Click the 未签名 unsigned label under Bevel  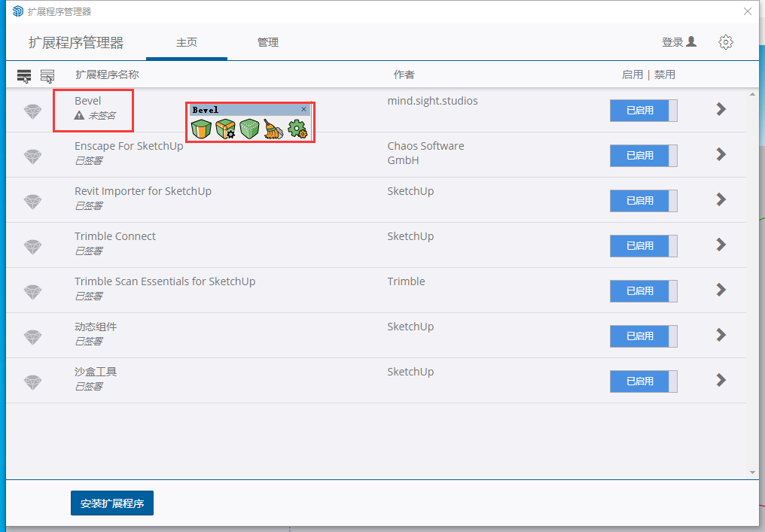(102, 116)
